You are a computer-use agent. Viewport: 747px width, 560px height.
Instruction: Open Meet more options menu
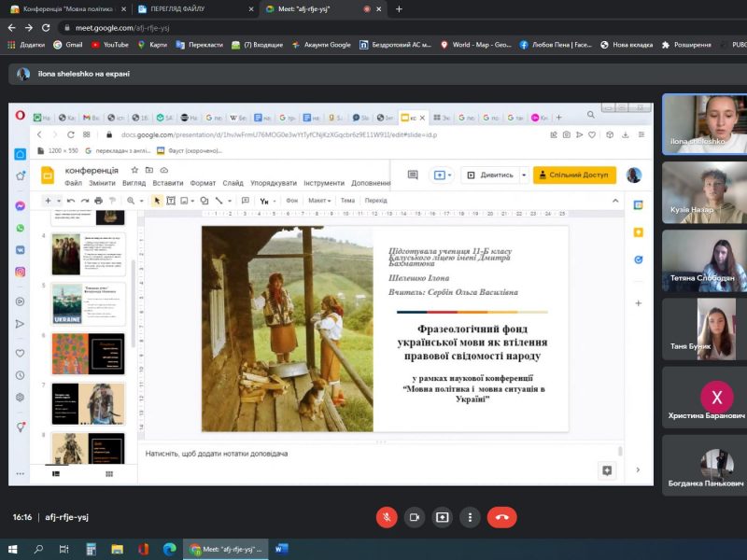point(470,517)
